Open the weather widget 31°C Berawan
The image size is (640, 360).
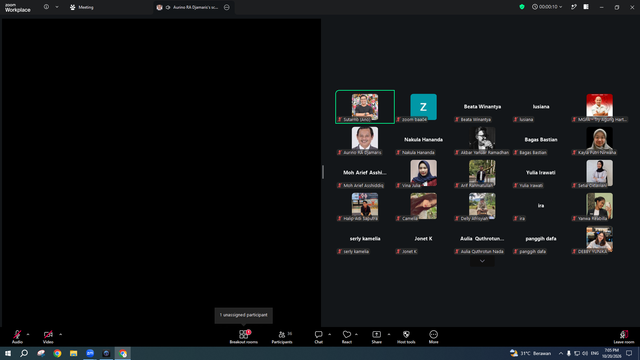coord(530,353)
